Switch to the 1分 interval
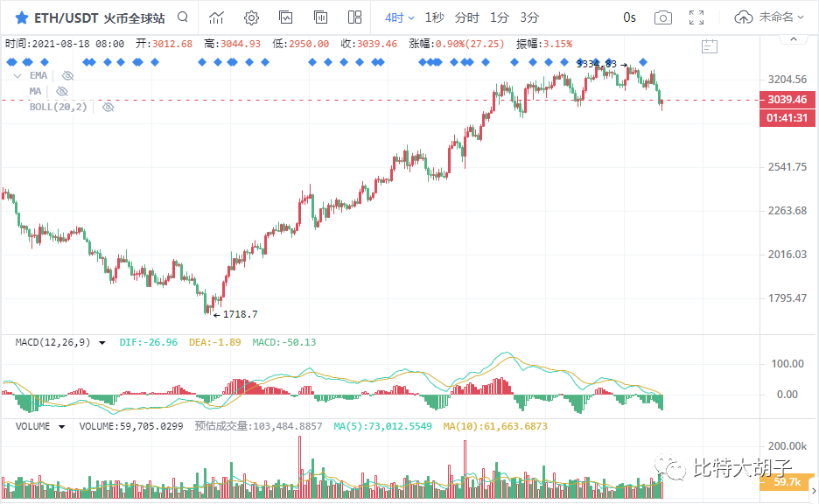The image size is (819, 504). [x=499, y=17]
